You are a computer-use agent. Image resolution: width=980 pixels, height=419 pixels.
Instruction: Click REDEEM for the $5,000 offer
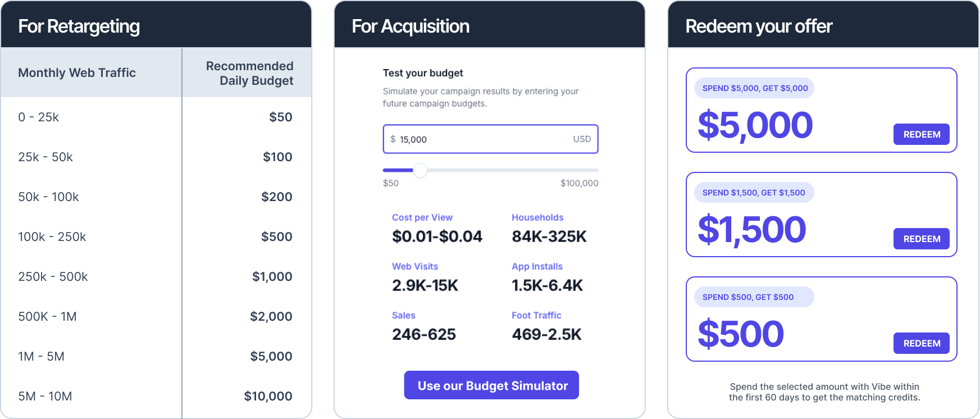point(921,134)
